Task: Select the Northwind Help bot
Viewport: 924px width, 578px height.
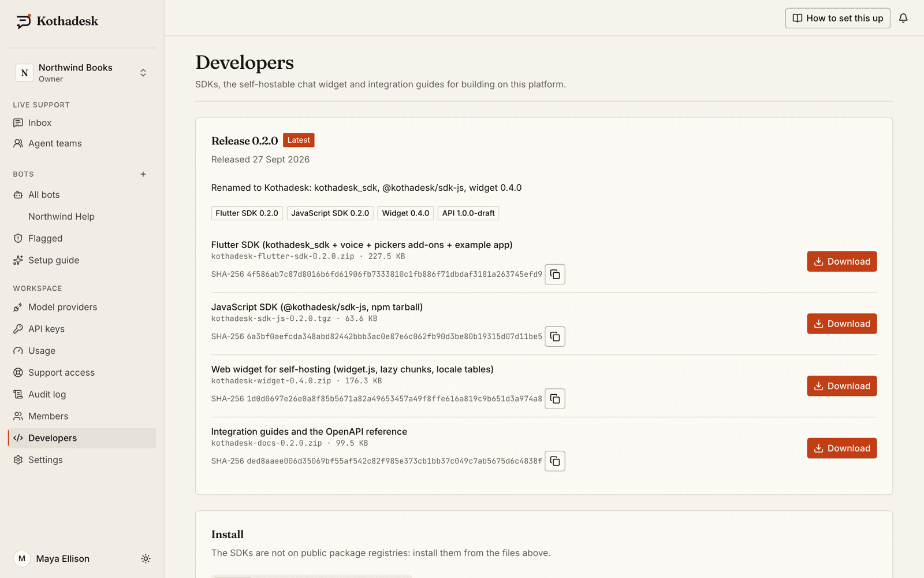Action: (81, 216)
